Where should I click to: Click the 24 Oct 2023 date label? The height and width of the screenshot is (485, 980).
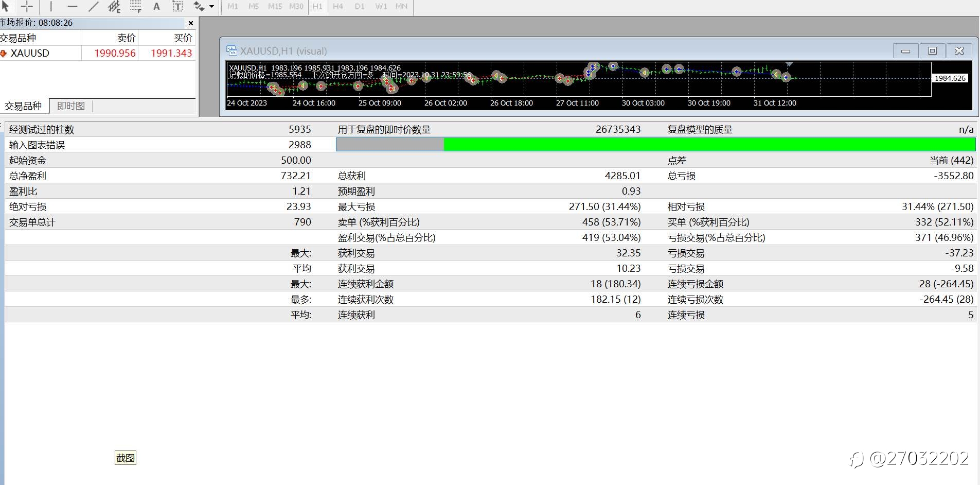point(247,103)
